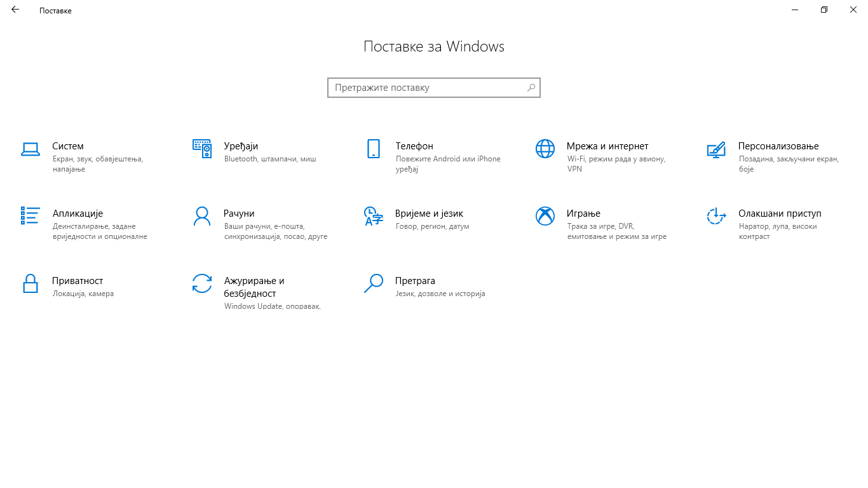Open the Рачуни title
868x488 pixels.
pos(239,213)
